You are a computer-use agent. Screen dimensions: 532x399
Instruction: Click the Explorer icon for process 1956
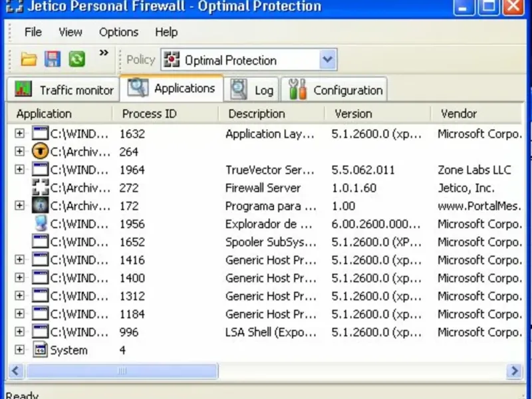tap(41, 223)
